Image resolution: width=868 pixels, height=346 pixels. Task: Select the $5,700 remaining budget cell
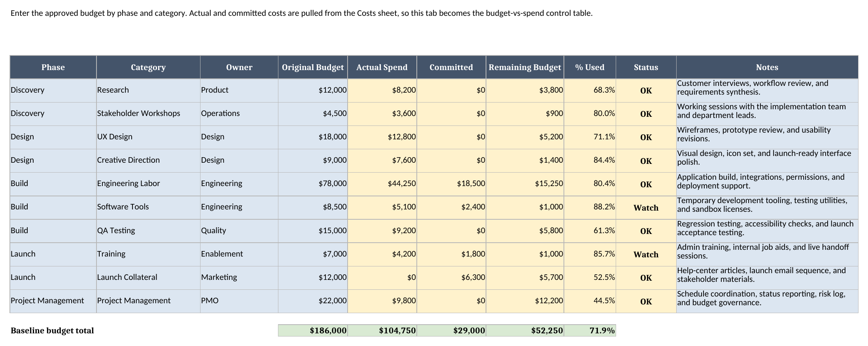pyautogui.click(x=525, y=278)
